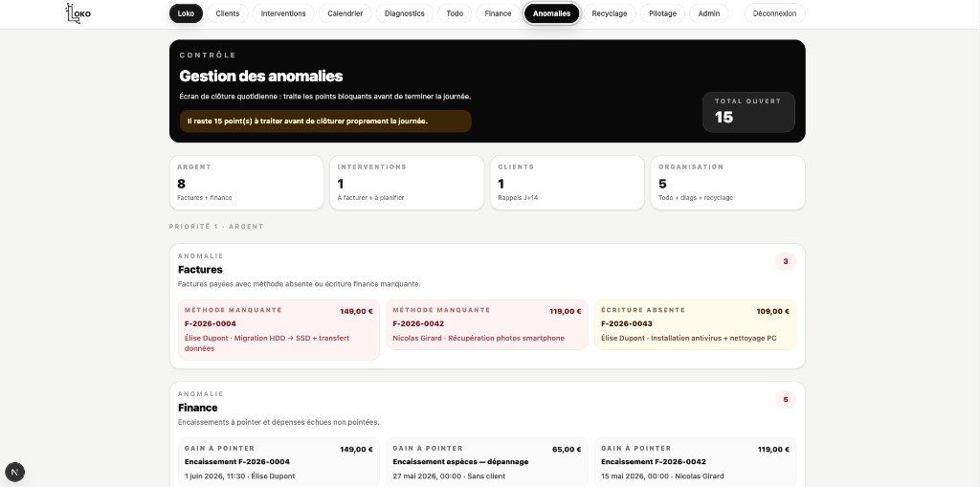This screenshot has width=980, height=487.
Task: Open the Admin tab
Action: (709, 13)
